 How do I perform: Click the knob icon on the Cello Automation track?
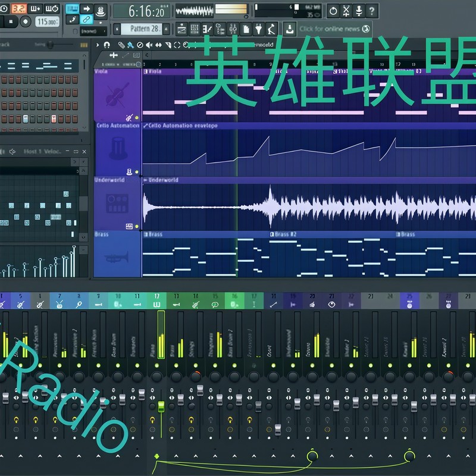click(x=129, y=172)
